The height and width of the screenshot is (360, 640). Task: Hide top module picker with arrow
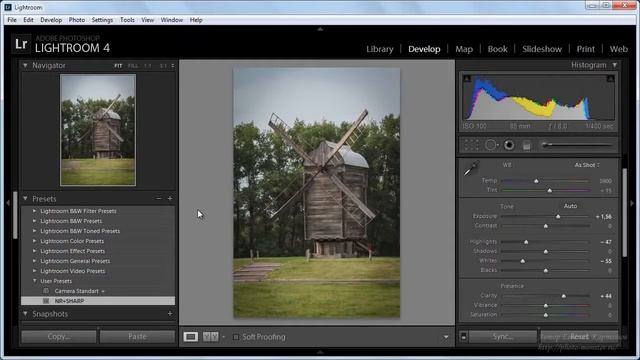pyautogui.click(x=320, y=29)
